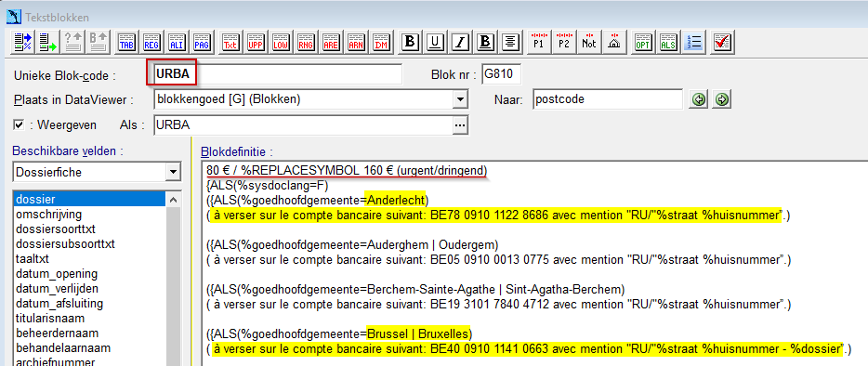Select the taaltxt field

click(33, 258)
